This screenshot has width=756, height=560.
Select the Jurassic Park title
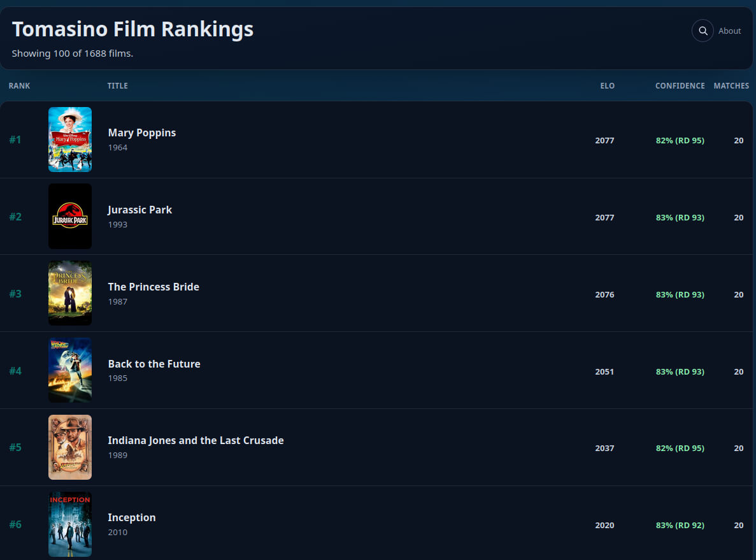coord(139,210)
